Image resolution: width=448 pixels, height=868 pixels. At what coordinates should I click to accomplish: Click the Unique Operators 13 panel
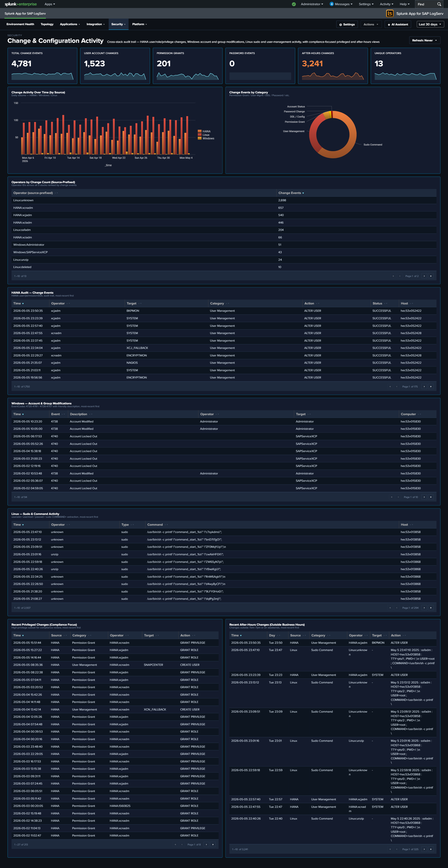(x=405, y=66)
